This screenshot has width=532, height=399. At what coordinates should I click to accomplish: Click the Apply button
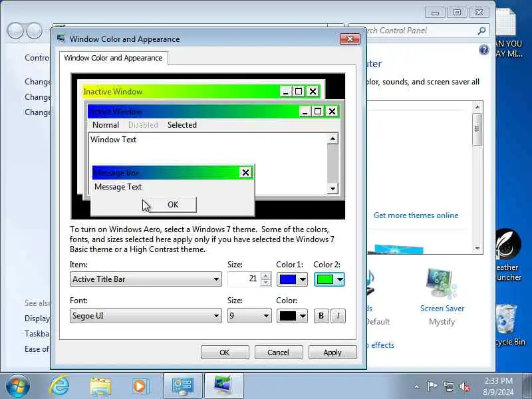tap(332, 352)
